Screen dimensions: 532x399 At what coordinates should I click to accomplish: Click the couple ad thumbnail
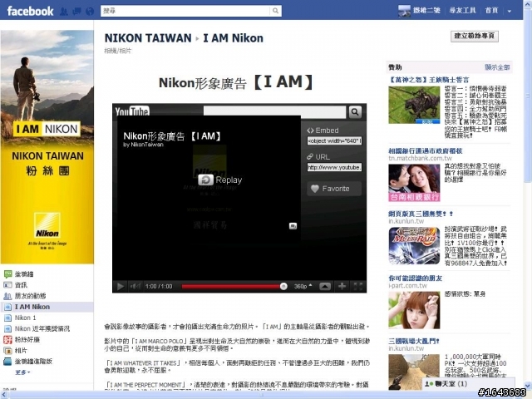414,183
